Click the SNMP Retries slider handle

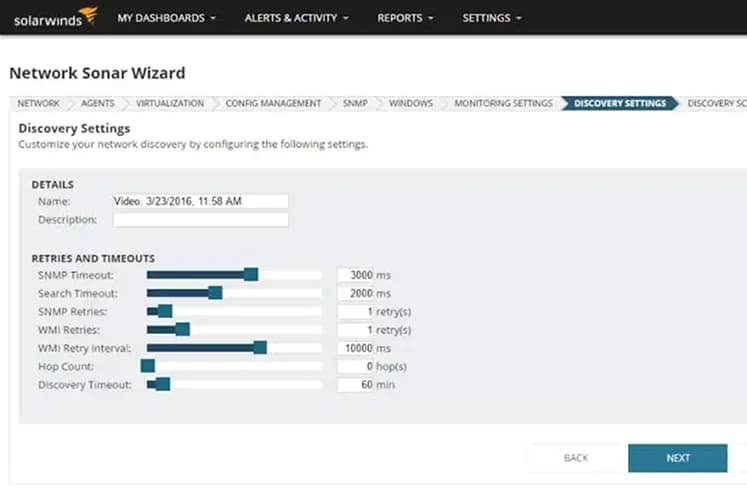165,311
